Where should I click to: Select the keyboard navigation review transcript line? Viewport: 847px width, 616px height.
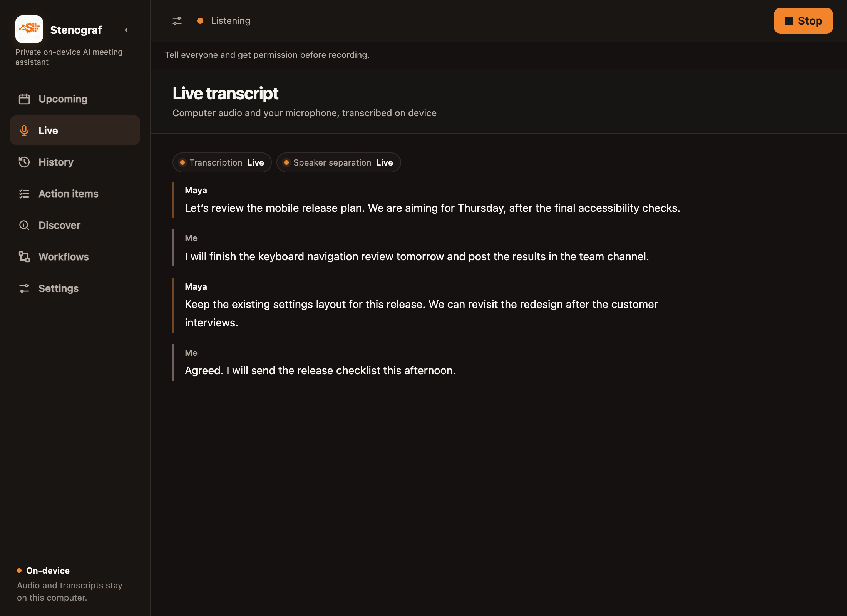coord(417,256)
